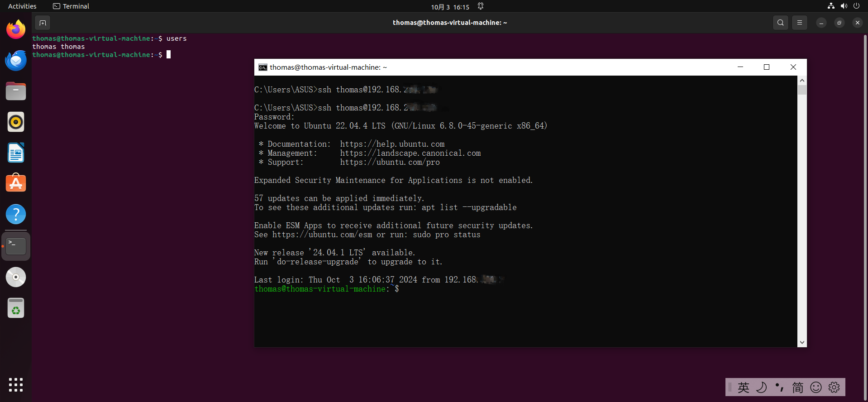Toggle input language 英 in IME bar

tap(743, 388)
